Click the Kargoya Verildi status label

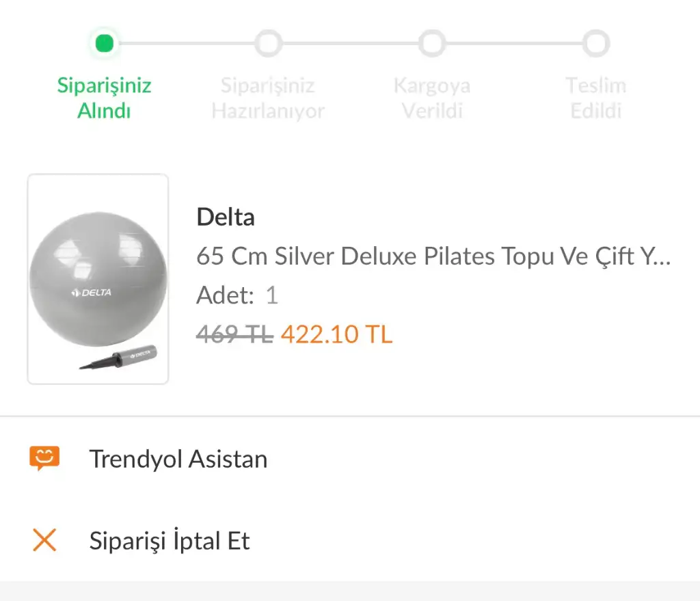pyautogui.click(x=432, y=98)
